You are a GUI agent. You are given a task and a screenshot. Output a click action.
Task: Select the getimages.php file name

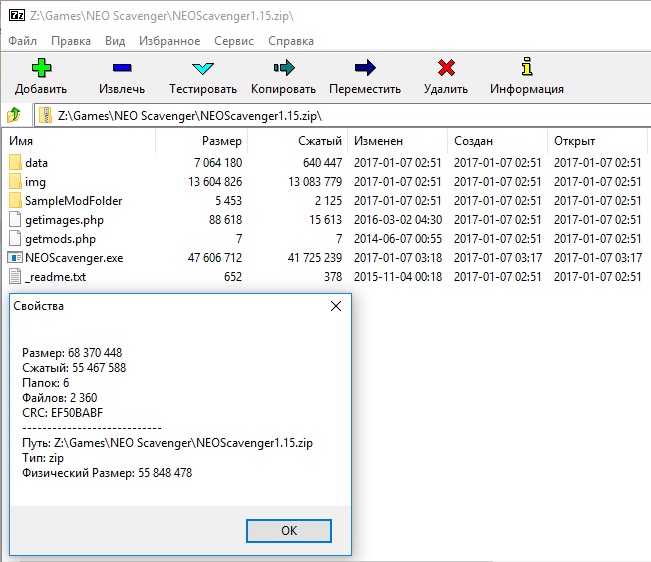[64, 220]
